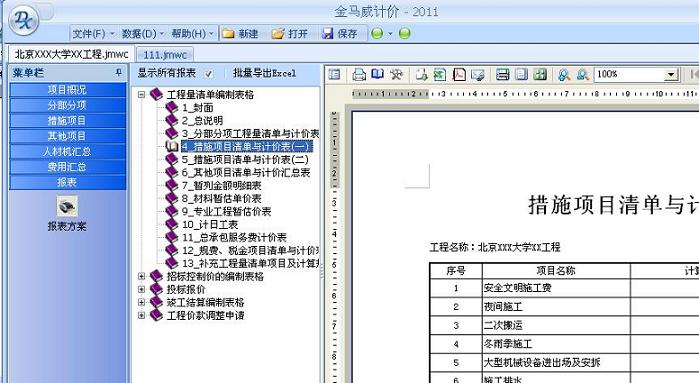Click the first zoom magnifier icon

pyautogui.click(x=564, y=74)
